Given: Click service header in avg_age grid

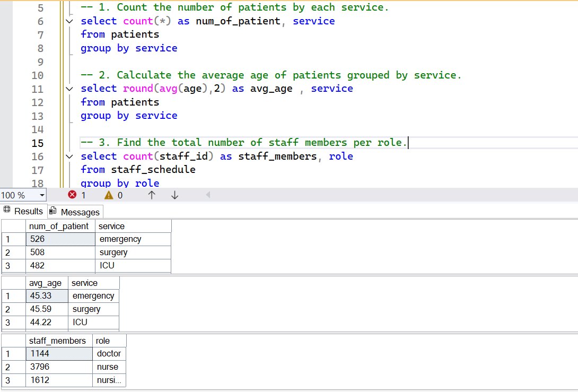Looking at the screenshot, I should point(94,283).
